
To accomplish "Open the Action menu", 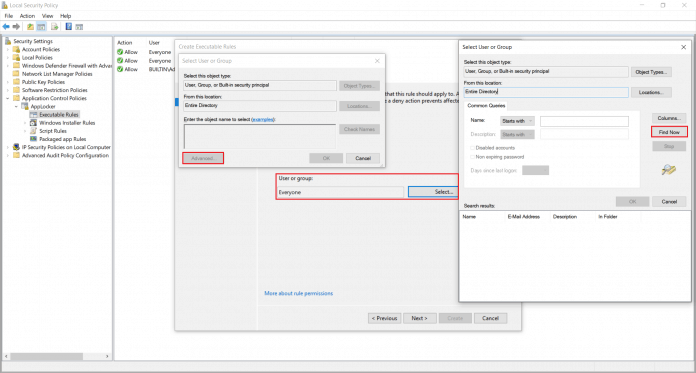I will pyautogui.click(x=27, y=16).
